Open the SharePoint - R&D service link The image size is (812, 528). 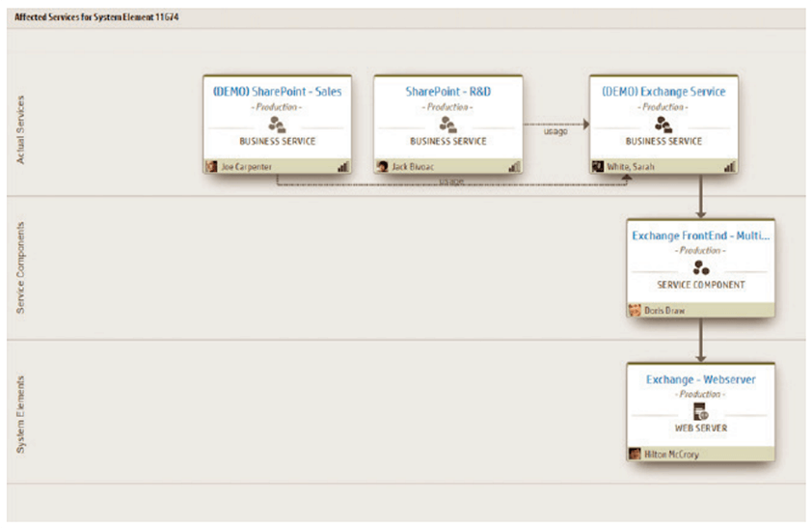pos(447,92)
